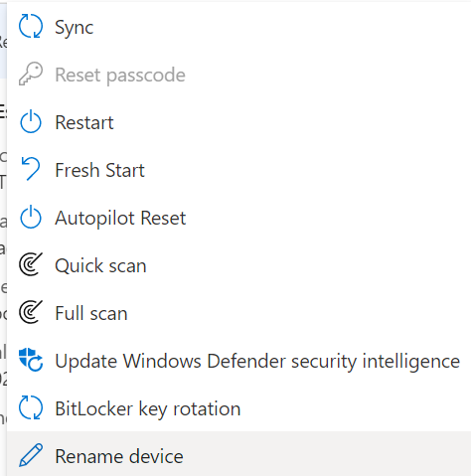The width and height of the screenshot is (471, 476).
Task: Click the Full scan radar icon
Action: (x=31, y=312)
